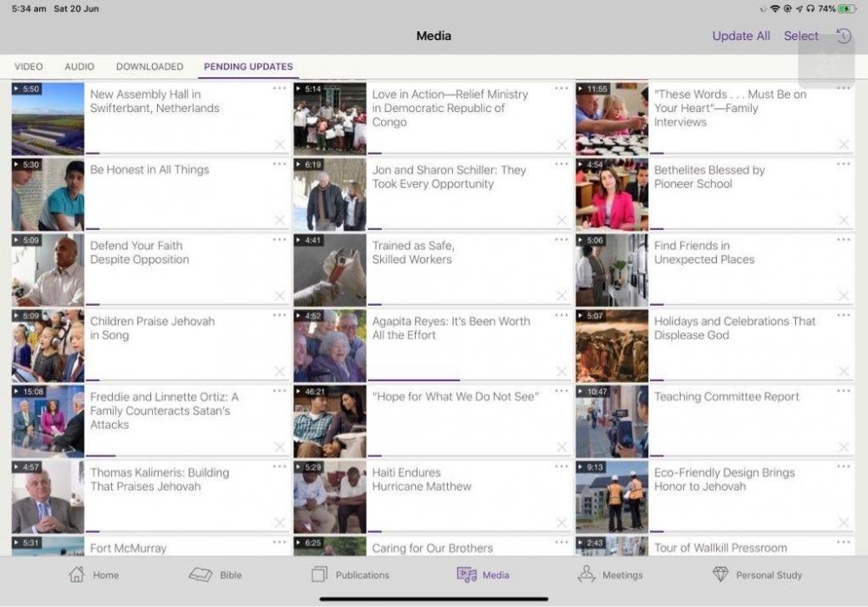868x607 pixels.
Task: Dismiss the Be Honest in All Things update
Action: pyautogui.click(x=279, y=221)
